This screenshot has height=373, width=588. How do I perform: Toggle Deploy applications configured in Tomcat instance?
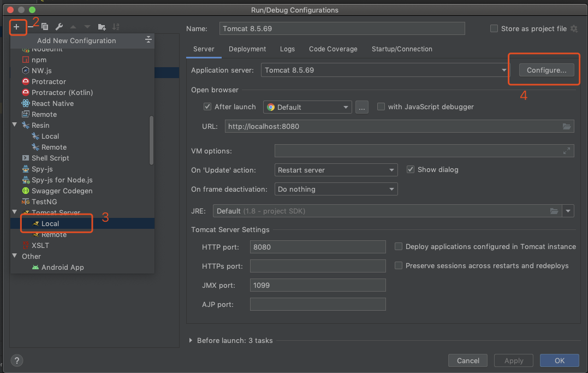(398, 246)
